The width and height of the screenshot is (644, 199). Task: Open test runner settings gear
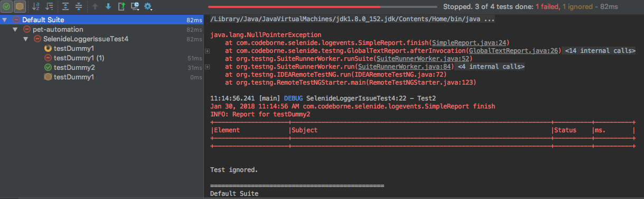point(148,7)
